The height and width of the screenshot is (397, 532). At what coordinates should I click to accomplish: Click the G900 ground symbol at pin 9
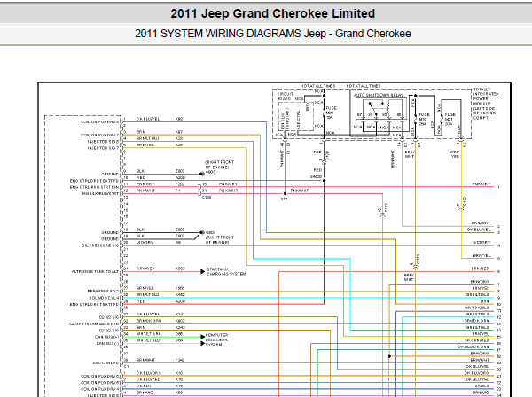click(201, 174)
